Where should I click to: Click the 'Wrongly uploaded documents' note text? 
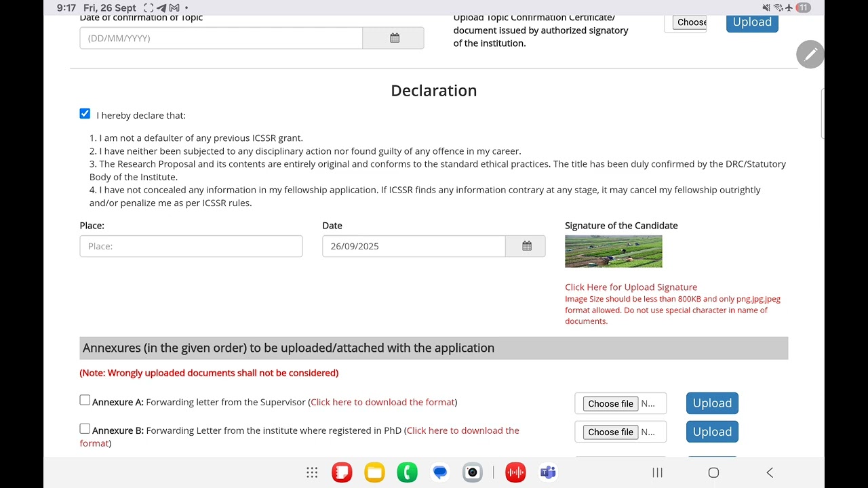209,373
